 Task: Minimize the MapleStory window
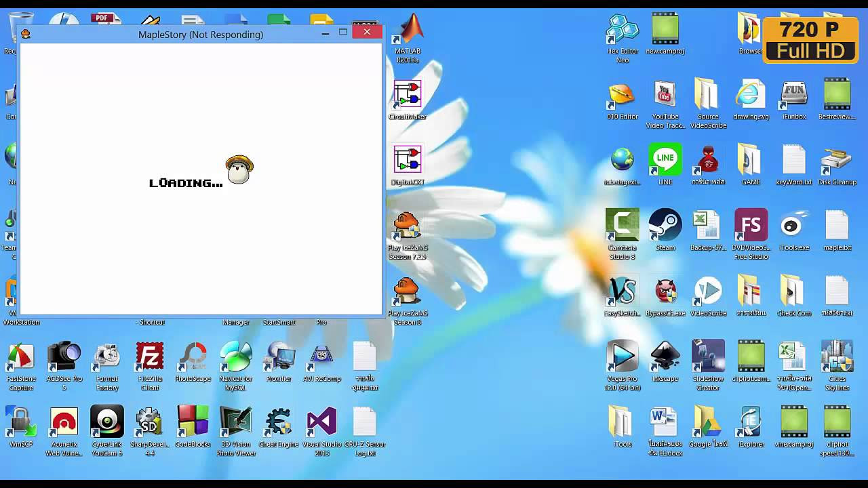tap(325, 33)
